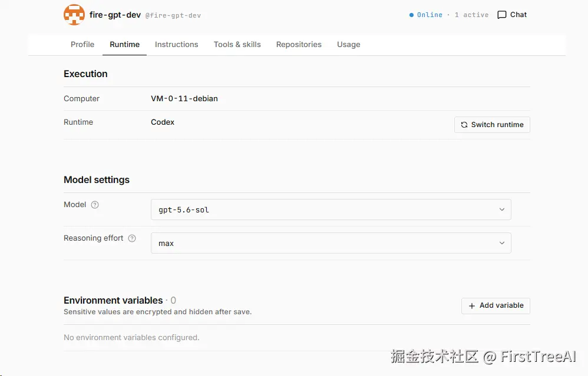Click the Model field label
This screenshot has width=588, height=376.
pos(75,205)
